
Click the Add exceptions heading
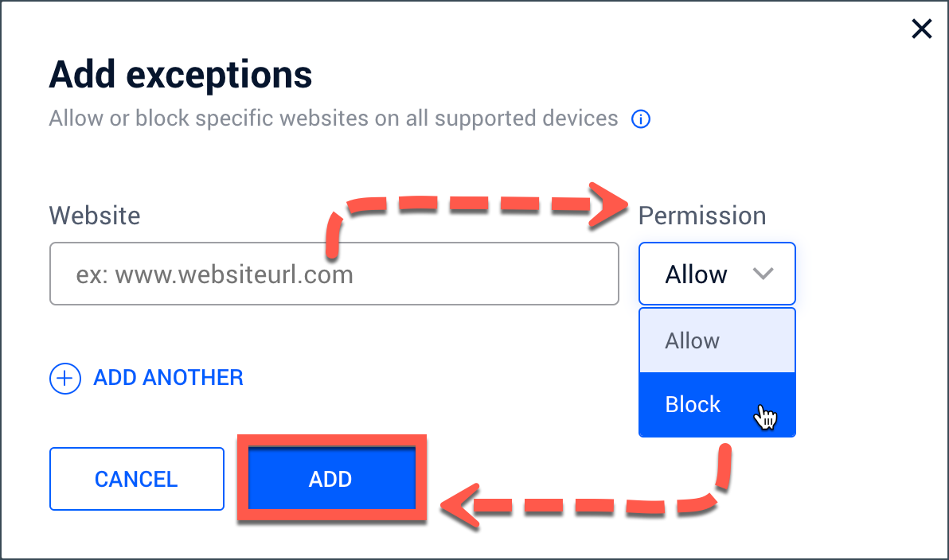pos(181,75)
